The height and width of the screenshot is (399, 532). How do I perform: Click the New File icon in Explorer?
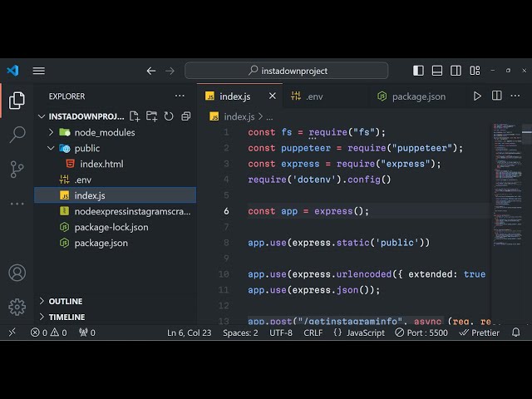(135, 116)
